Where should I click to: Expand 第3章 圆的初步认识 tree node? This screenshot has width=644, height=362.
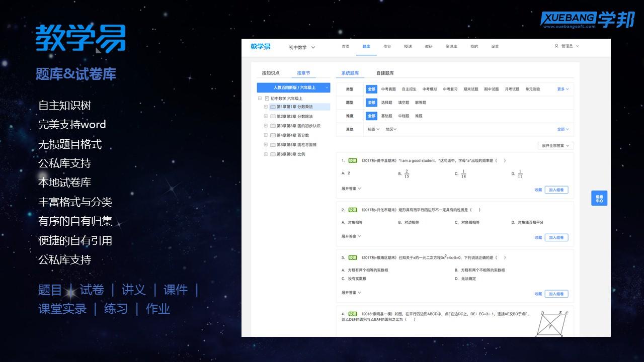pyautogui.click(x=266, y=126)
